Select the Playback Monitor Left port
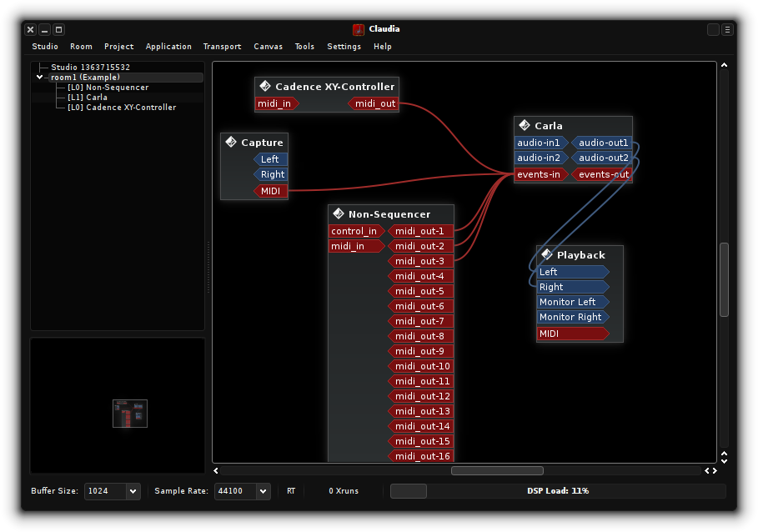 point(573,302)
